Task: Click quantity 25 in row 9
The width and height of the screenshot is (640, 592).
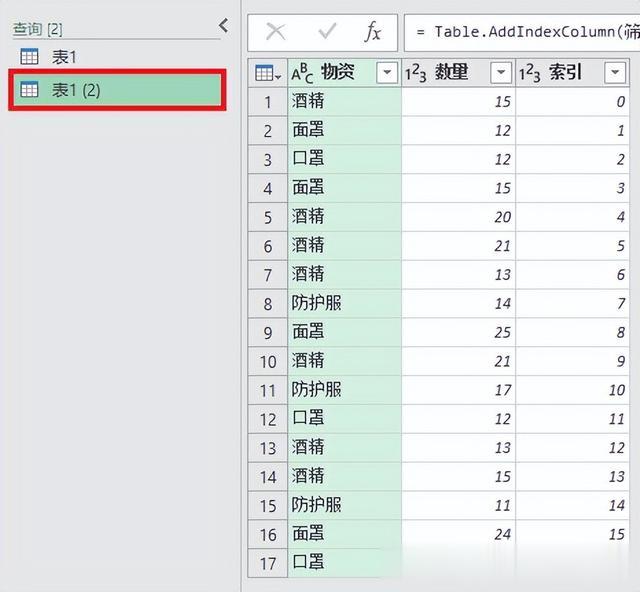Action: click(x=459, y=332)
